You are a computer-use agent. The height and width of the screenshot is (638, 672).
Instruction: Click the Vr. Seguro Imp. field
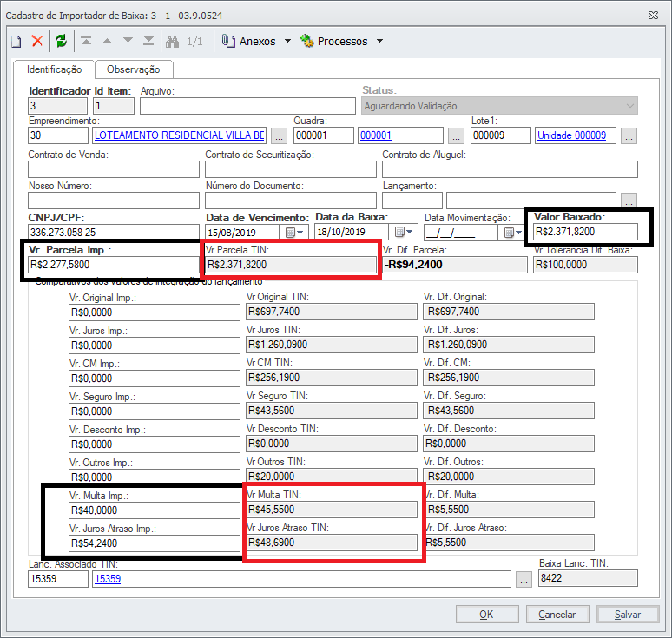(x=155, y=411)
